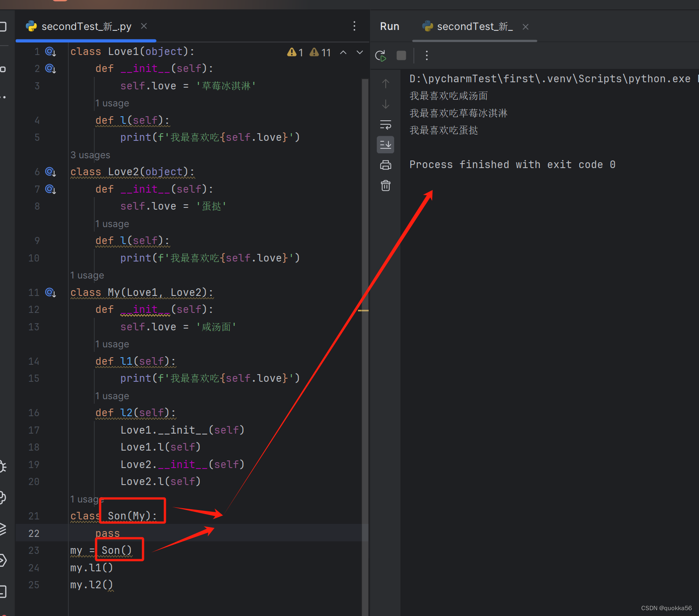Select the secondTest_新_.py editor tab

86,26
